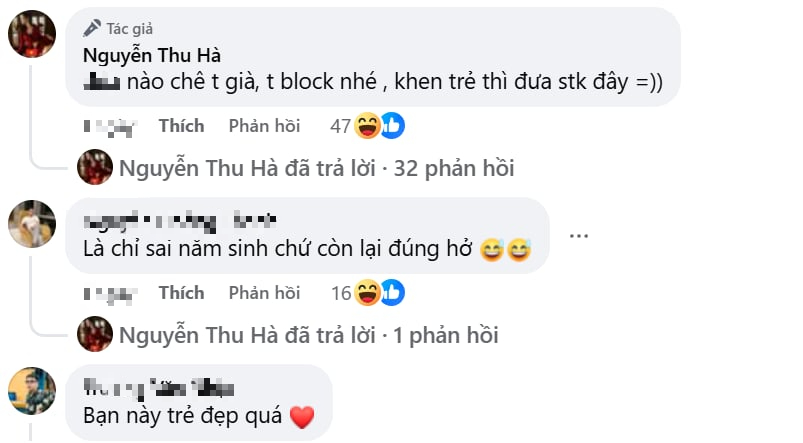Viewport: 803px width, 443px height.
Task: Click the blue thumbs-up icon on second comment
Action: (391, 293)
